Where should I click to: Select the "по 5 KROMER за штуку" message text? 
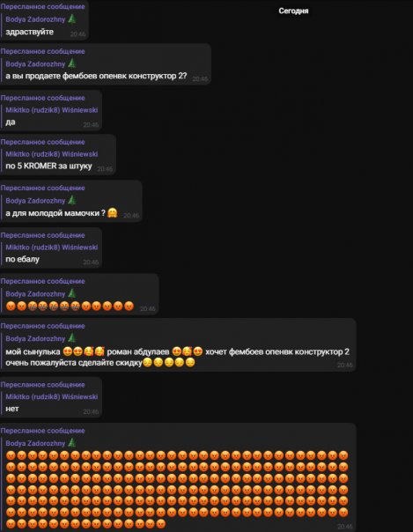click(48, 166)
